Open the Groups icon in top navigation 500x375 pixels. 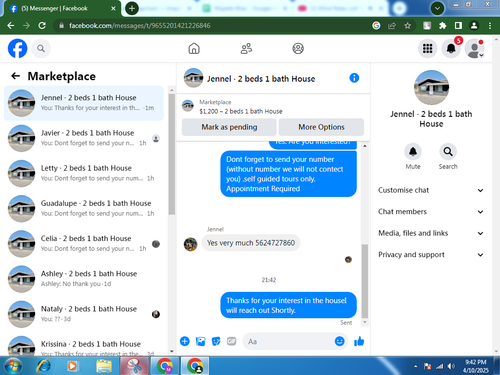click(298, 49)
